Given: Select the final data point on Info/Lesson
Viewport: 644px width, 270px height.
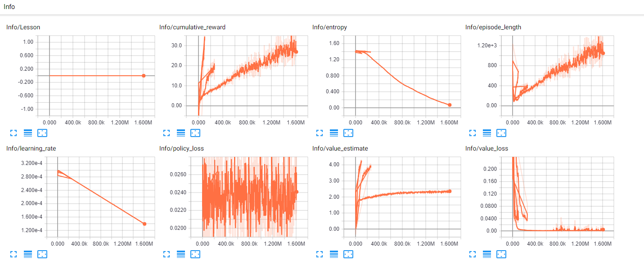Looking at the screenshot, I should pyautogui.click(x=144, y=75).
